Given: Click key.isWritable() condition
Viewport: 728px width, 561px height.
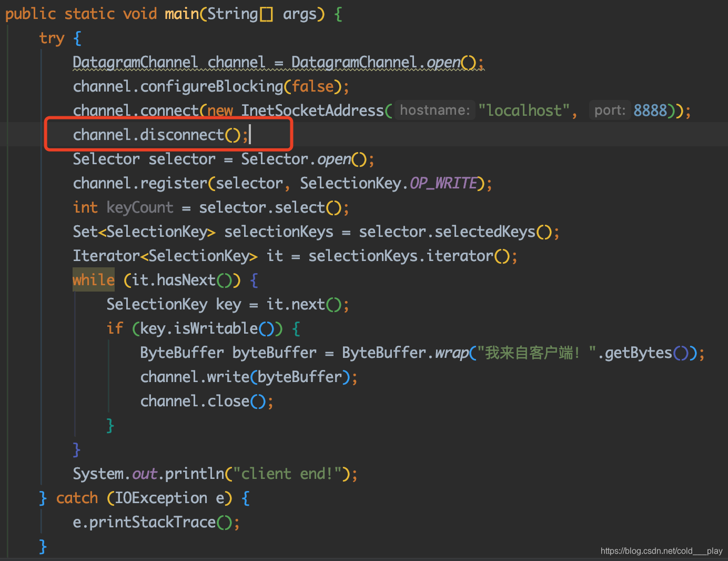Looking at the screenshot, I should pos(207,328).
